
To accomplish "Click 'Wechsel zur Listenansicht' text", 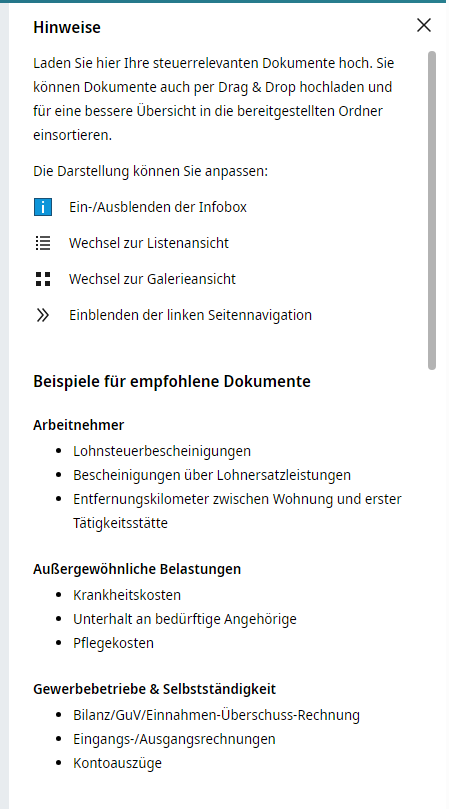I will pyautogui.click(x=149, y=243).
